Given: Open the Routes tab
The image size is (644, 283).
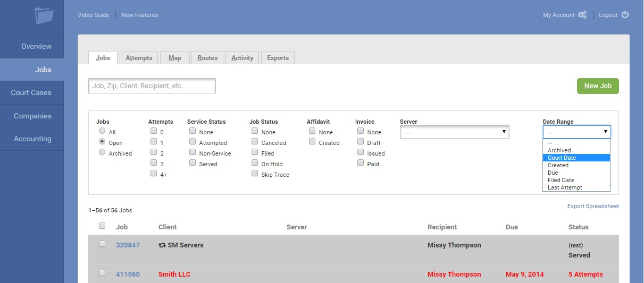Looking at the screenshot, I should click(x=207, y=58).
